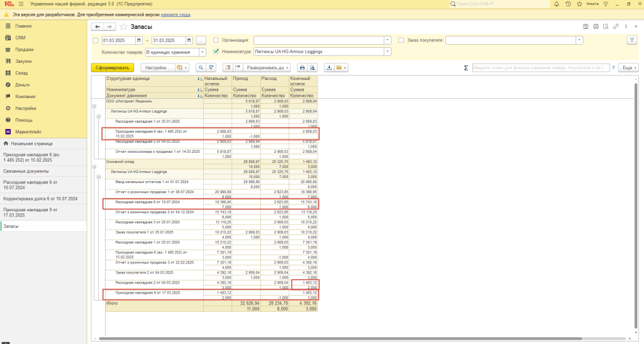Click the printer icon in form header

coord(596,26)
